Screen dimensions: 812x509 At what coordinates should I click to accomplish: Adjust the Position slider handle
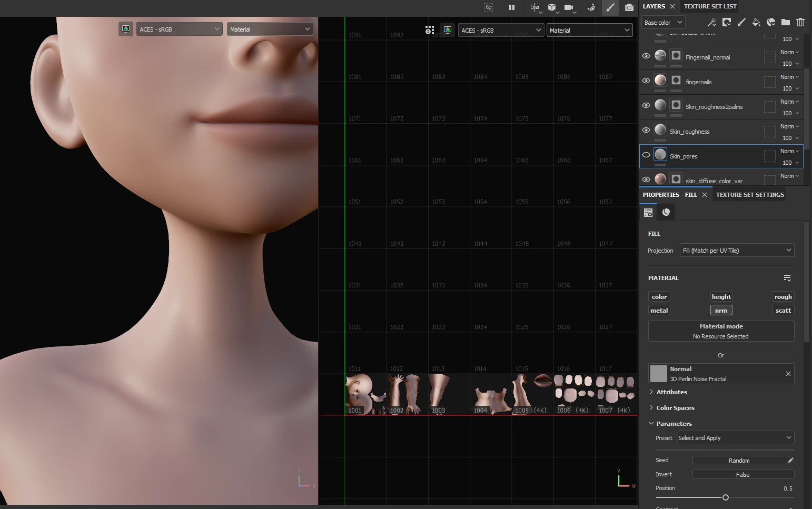(725, 497)
